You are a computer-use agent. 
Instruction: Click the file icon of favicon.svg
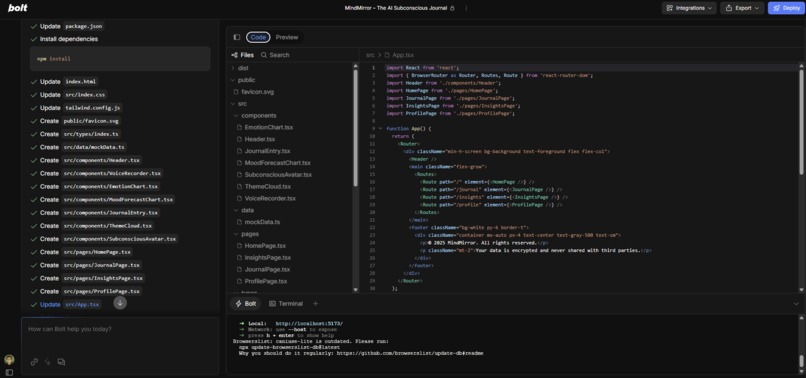point(236,92)
